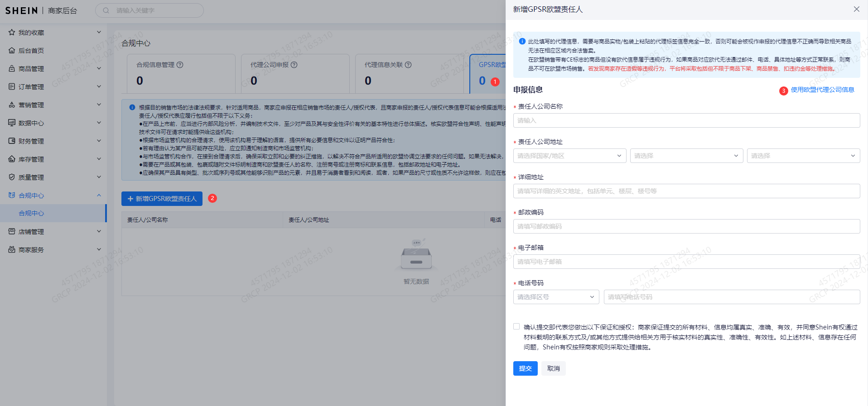
Task: Click 新增GPSR欧盟责任人 button
Action: (162, 199)
